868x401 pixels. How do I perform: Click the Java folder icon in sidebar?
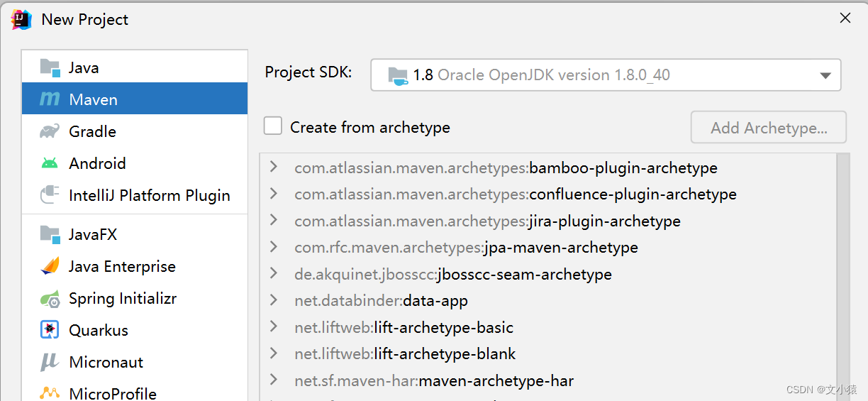(x=50, y=67)
